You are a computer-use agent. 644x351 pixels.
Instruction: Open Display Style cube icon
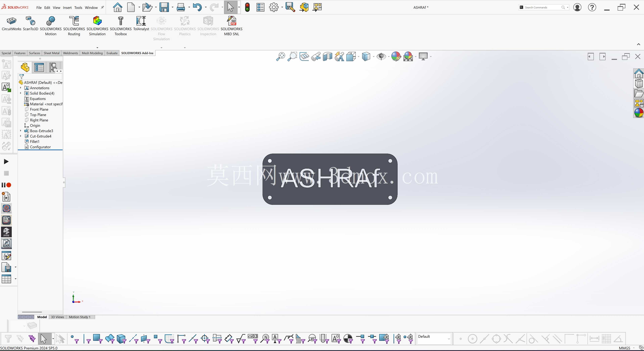coord(366,56)
